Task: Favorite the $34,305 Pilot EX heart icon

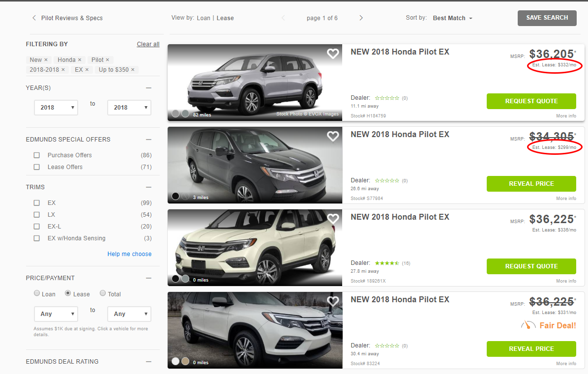Action: point(333,136)
